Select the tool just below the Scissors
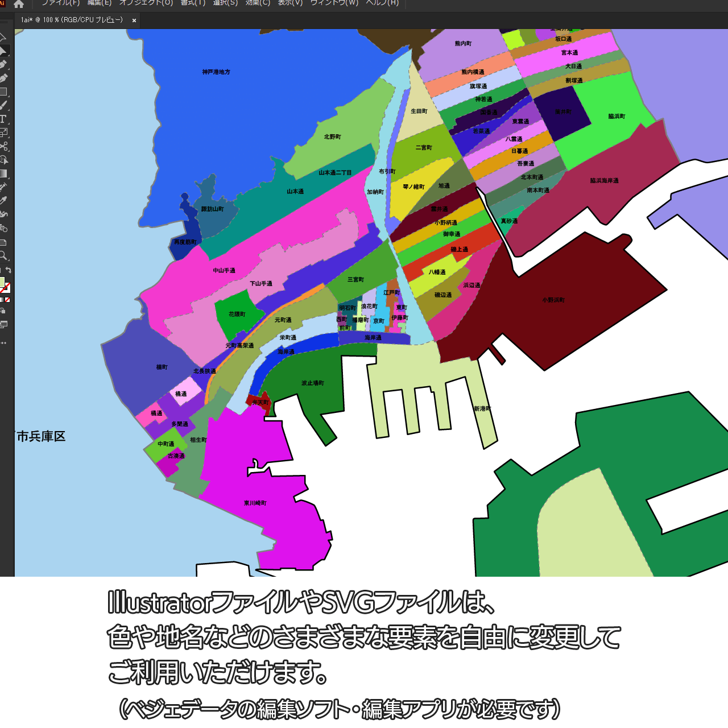This screenshot has width=728, height=728. point(3,160)
